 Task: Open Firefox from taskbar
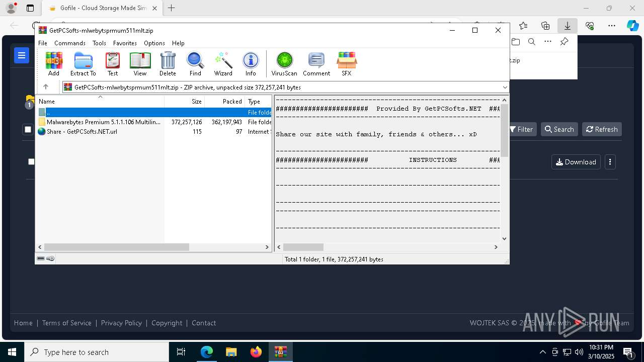click(x=256, y=352)
